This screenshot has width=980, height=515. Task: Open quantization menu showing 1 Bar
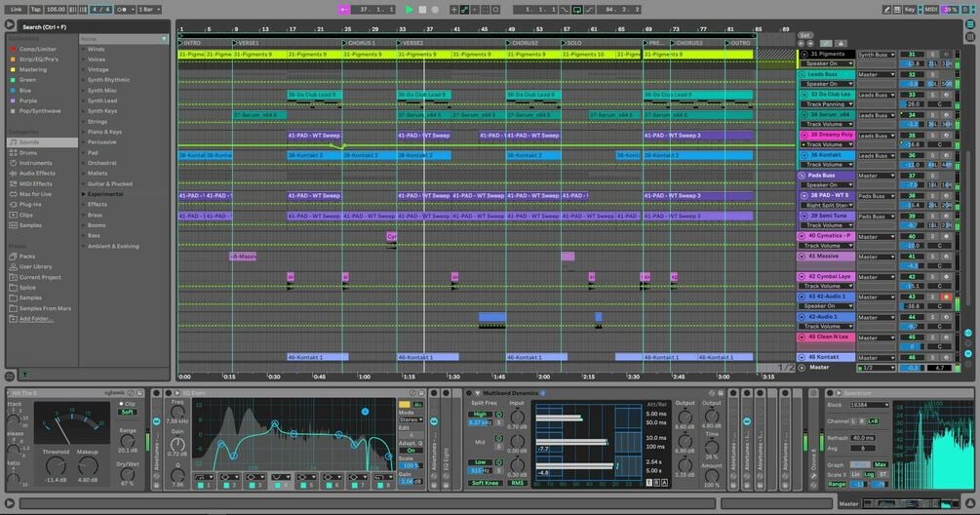pos(149,10)
